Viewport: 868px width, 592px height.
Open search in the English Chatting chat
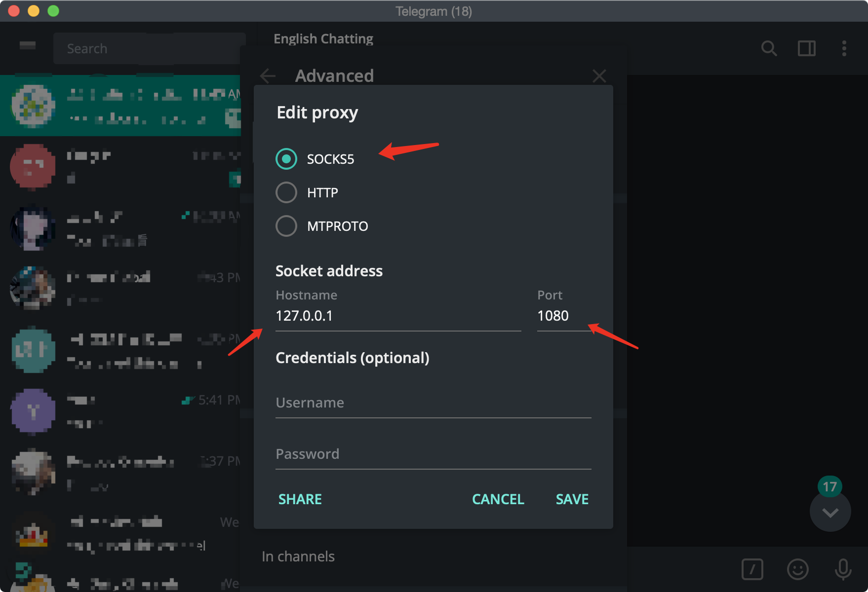click(769, 48)
